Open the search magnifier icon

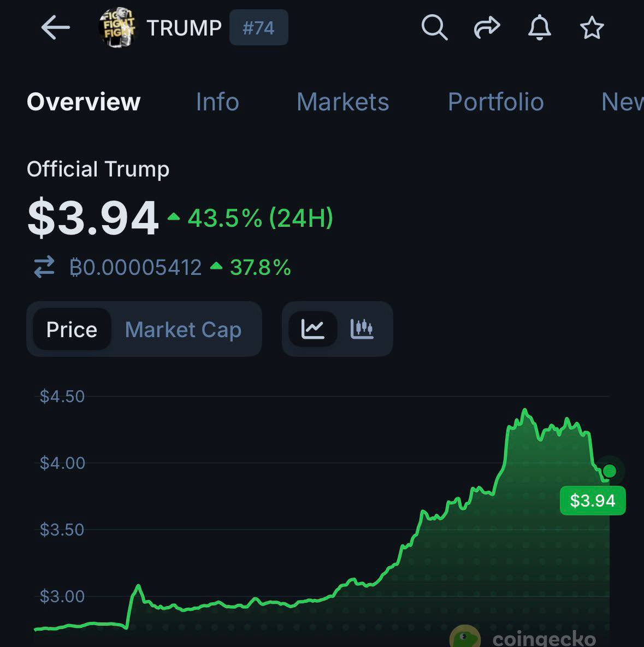434,27
